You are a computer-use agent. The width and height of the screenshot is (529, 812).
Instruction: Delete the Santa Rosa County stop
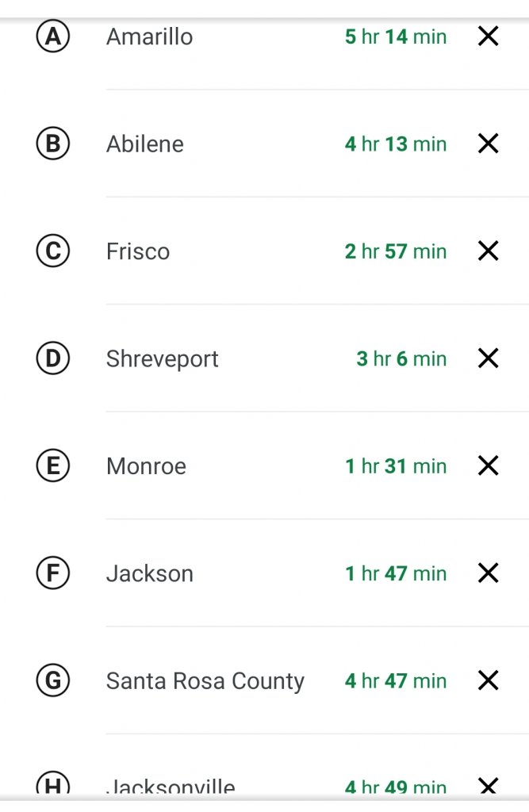tap(488, 680)
